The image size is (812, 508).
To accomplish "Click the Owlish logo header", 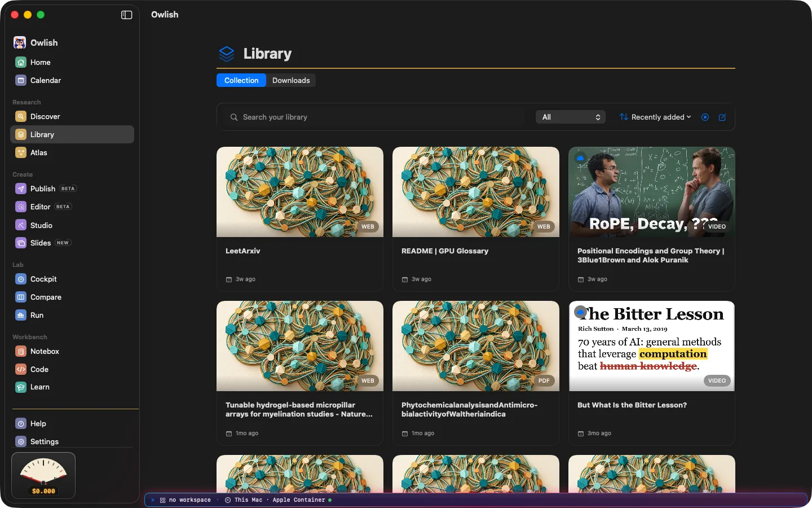I will click(x=36, y=42).
